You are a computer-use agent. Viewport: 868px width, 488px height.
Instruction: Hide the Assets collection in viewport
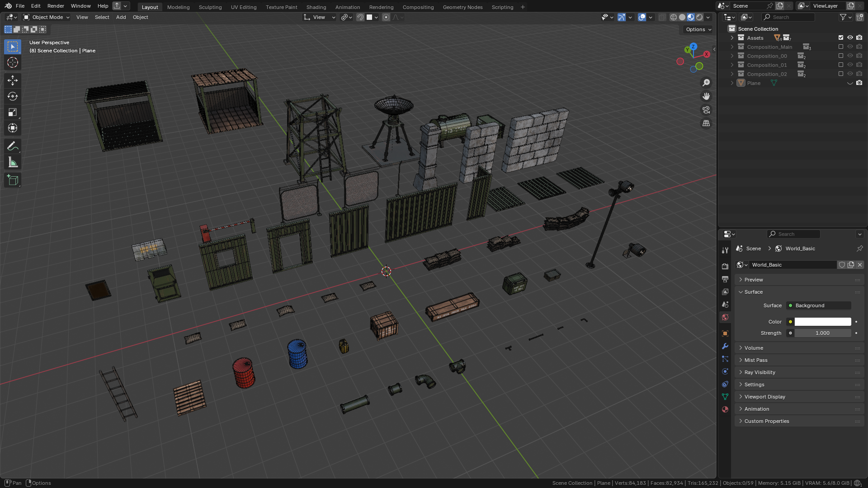pos(850,38)
